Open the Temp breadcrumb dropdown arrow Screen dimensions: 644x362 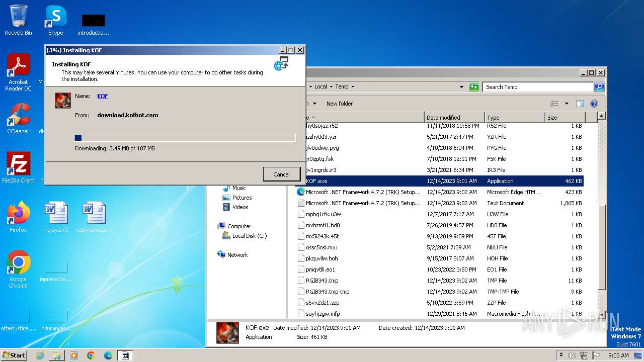pos(353,87)
